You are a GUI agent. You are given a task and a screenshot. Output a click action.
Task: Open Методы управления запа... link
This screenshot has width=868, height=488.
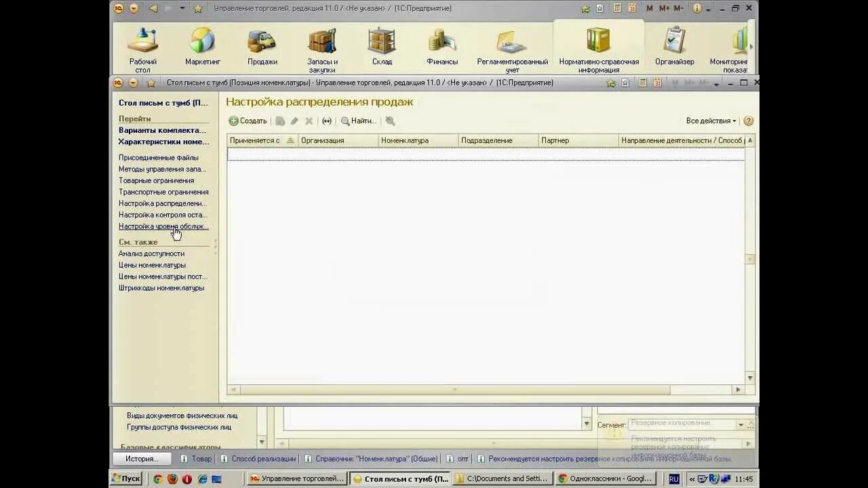click(x=162, y=169)
